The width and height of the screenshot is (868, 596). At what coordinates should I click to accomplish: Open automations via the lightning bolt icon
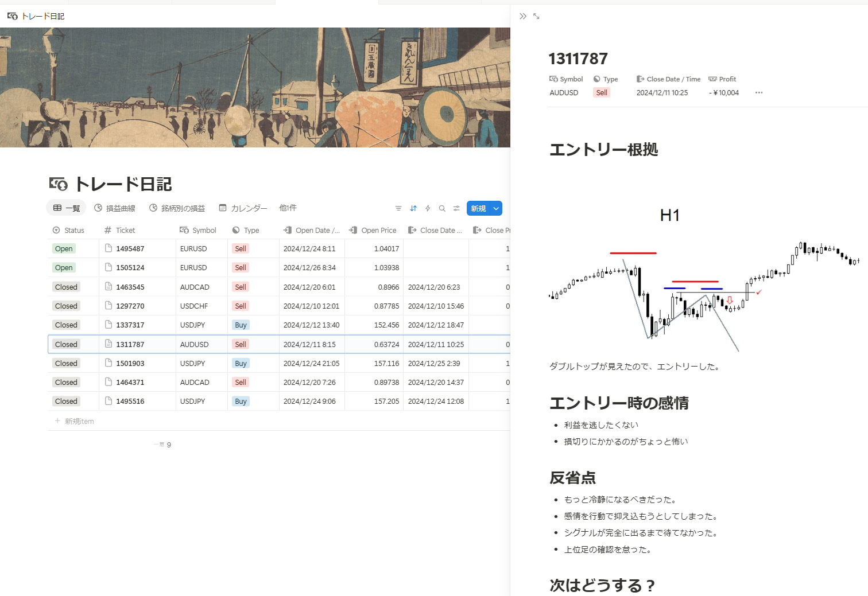pos(428,208)
